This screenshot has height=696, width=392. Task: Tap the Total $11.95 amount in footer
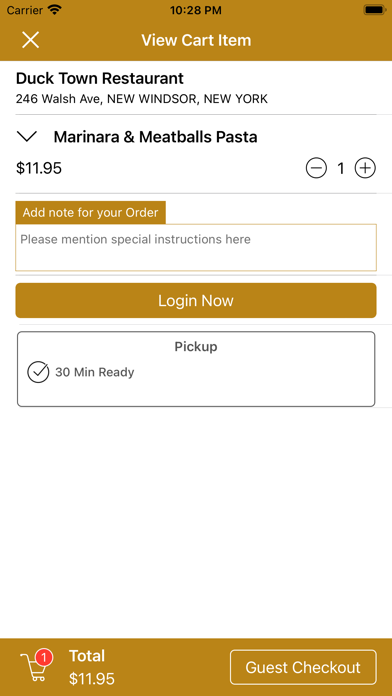[x=92, y=679]
